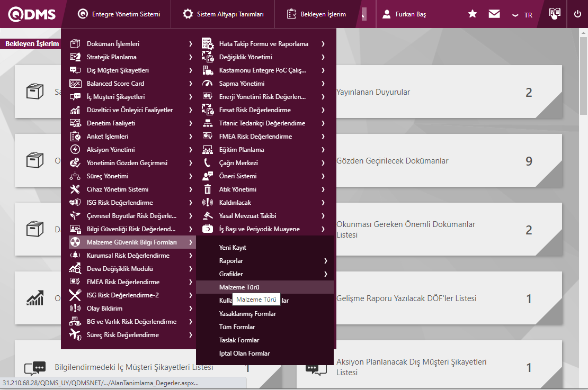Open the TR language dropdown

tap(522, 15)
